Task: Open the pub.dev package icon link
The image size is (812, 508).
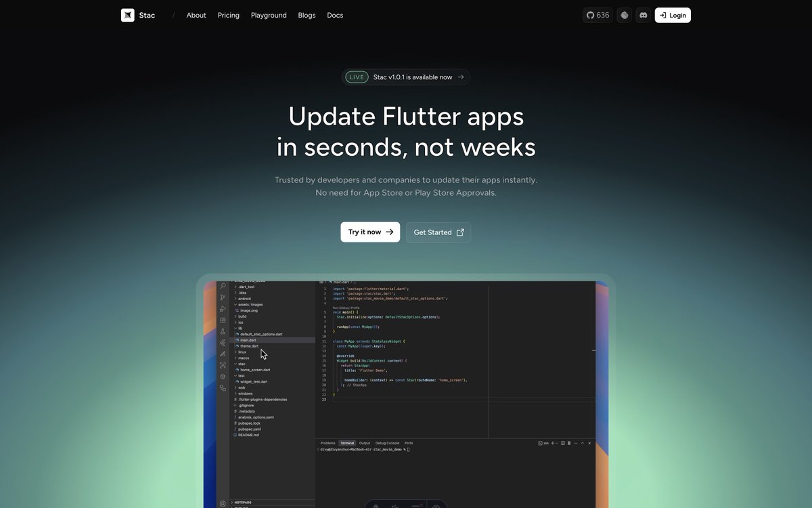Action: click(x=625, y=15)
